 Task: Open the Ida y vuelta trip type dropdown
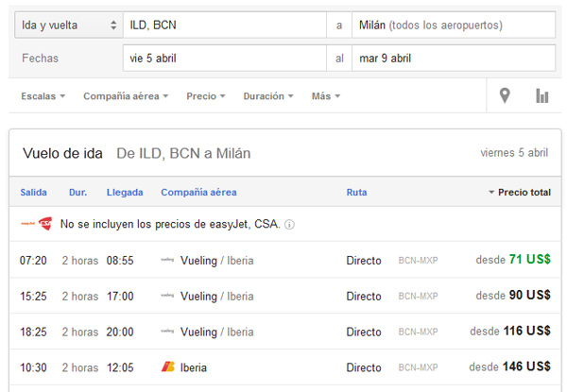[68, 25]
